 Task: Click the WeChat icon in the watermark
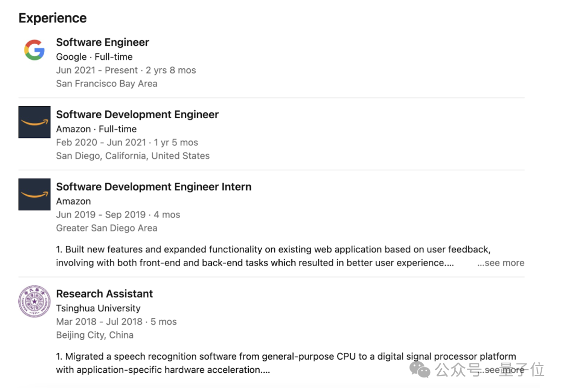coord(420,370)
